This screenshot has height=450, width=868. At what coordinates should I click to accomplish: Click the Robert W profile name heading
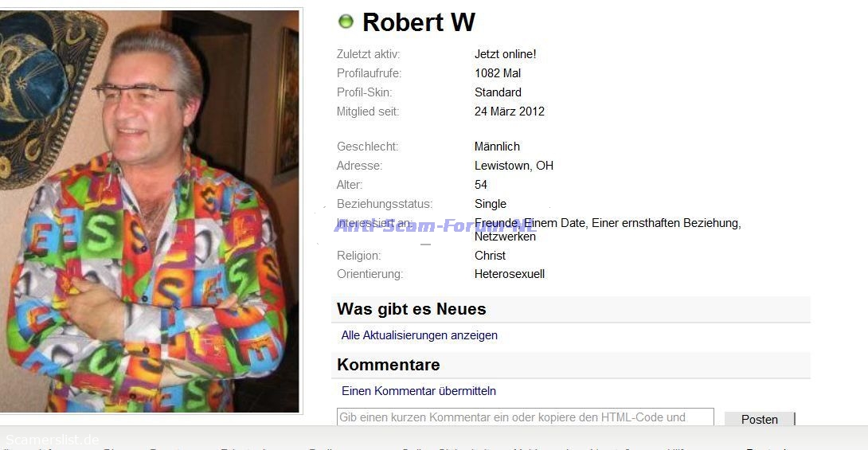[x=419, y=22]
